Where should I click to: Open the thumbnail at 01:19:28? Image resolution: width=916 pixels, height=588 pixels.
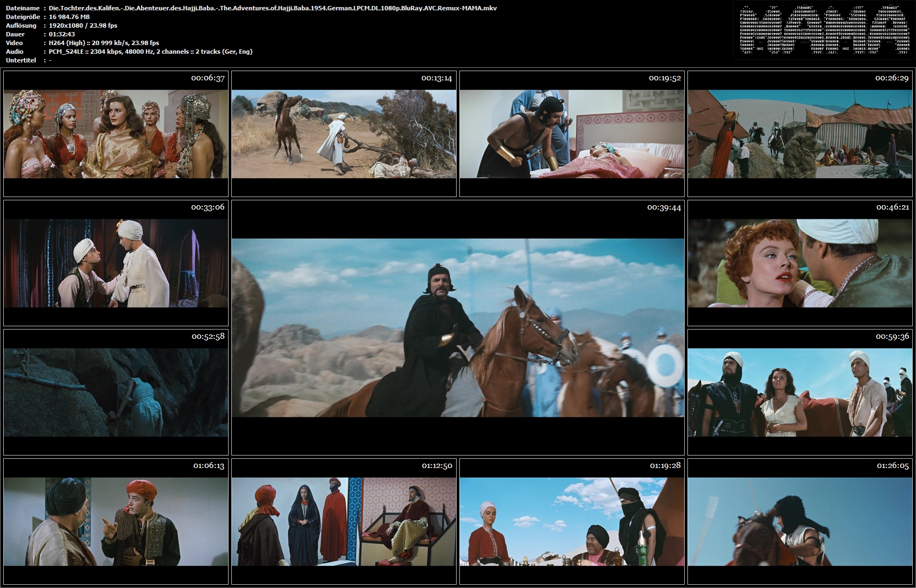[x=572, y=521]
